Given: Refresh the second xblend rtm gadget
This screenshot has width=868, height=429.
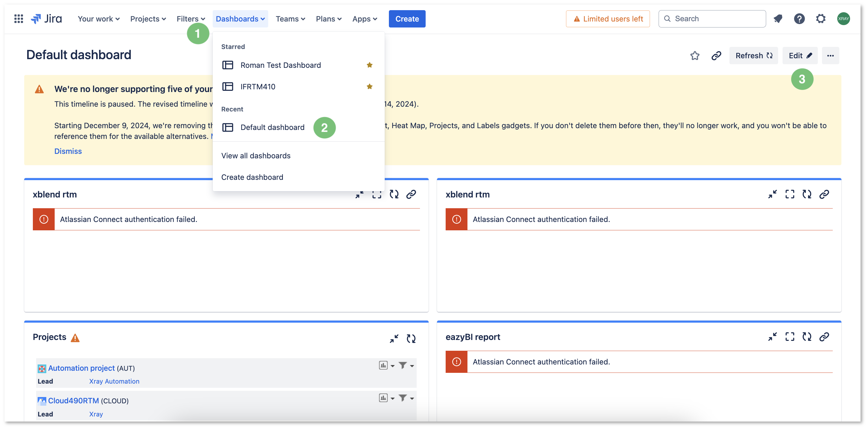Looking at the screenshot, I should (807, 194).
